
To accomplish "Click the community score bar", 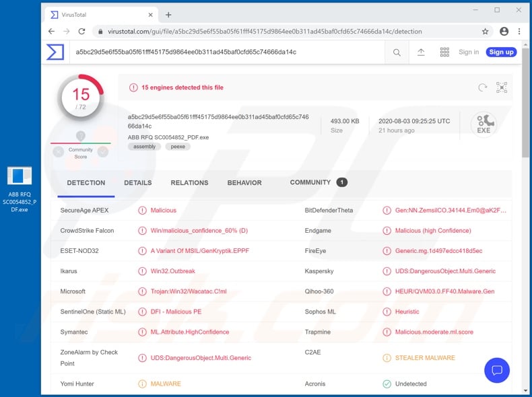I will point(81,143).
